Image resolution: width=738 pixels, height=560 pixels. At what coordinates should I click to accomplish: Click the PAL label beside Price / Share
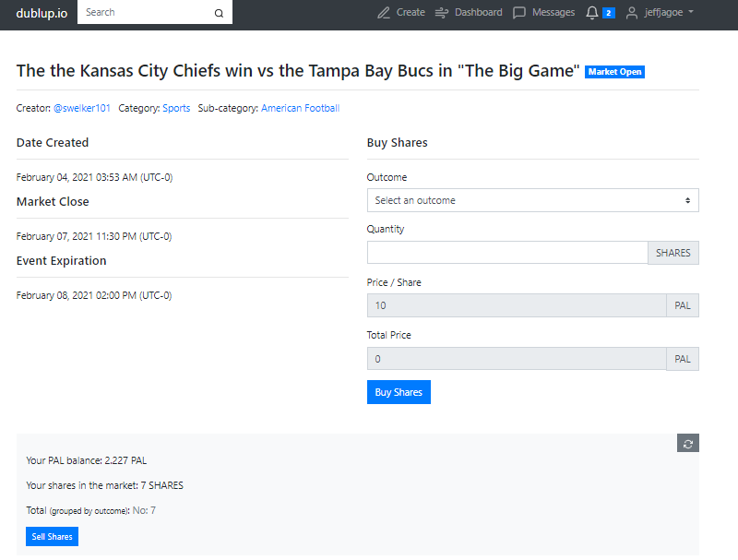(x=683, y=305)
